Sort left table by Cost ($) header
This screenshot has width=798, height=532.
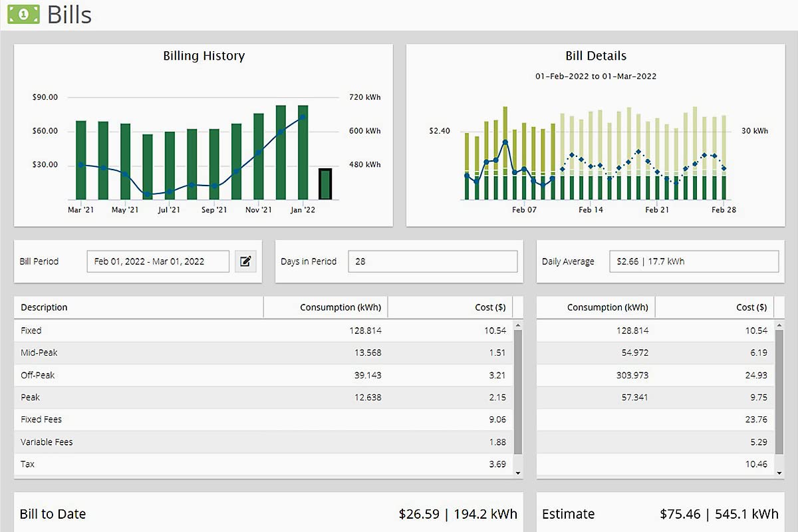point(450,307)
